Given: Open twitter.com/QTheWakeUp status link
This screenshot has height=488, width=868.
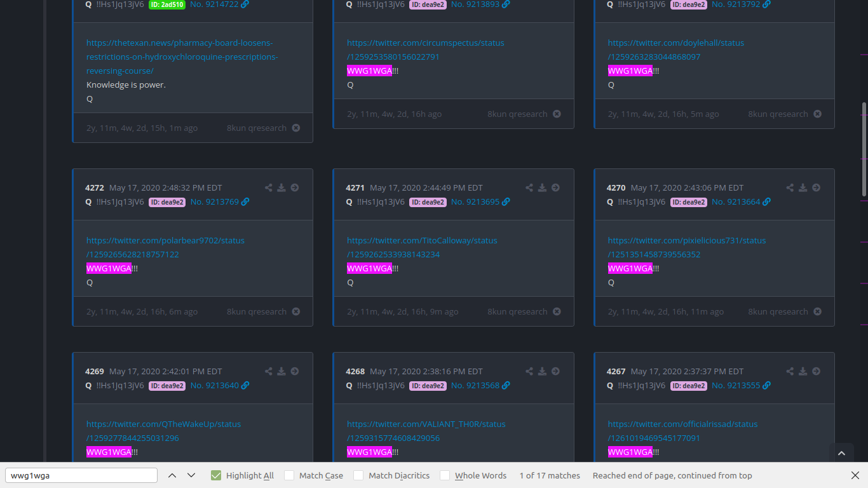Looking at the screenshot, I should pos(163,431).
